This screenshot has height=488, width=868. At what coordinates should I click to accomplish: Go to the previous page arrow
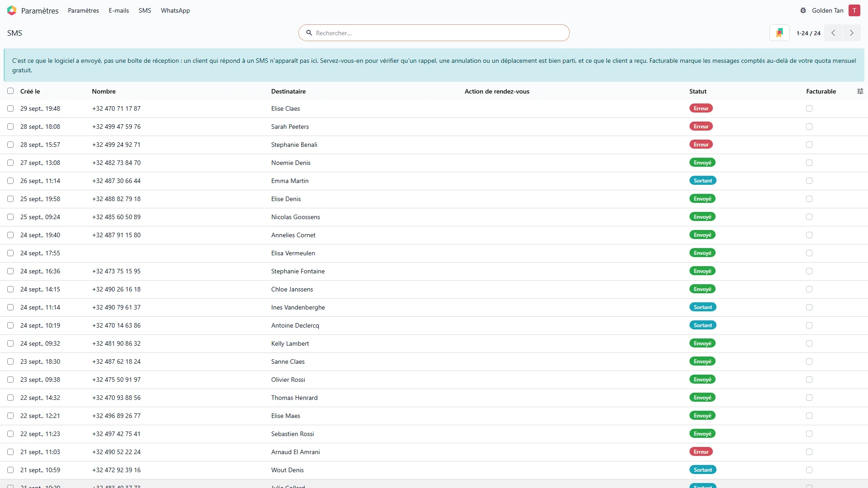833,33
